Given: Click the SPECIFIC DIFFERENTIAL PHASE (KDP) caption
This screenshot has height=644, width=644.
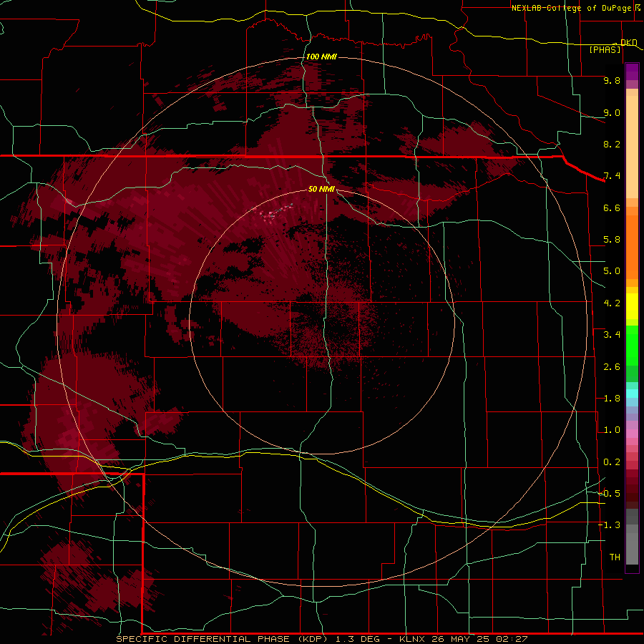Looking at the screenshot, I should (223, 639).
